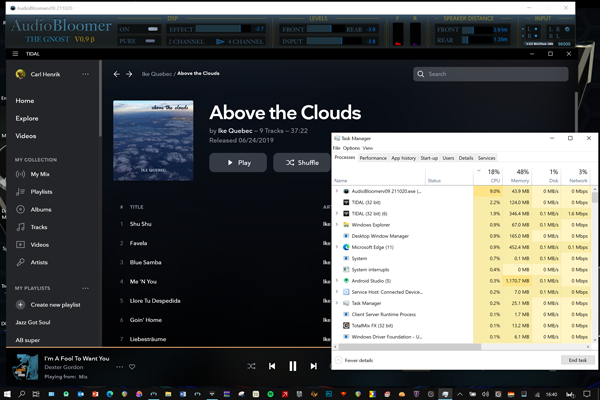Open the Jazz Got Soul playlist
The height and width of the screenshot is (400, 600).
[33, 322]
